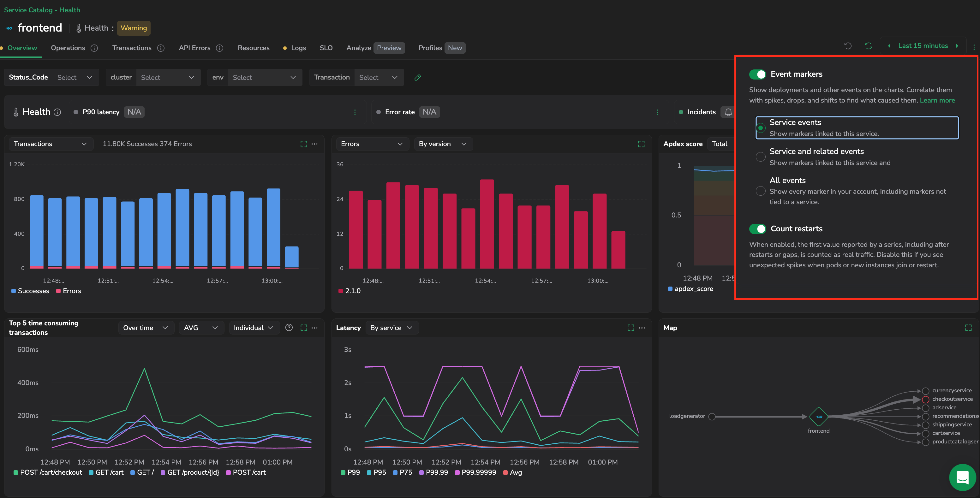
Task: Click Learn more link in Event markers
Action: point(937,101)
